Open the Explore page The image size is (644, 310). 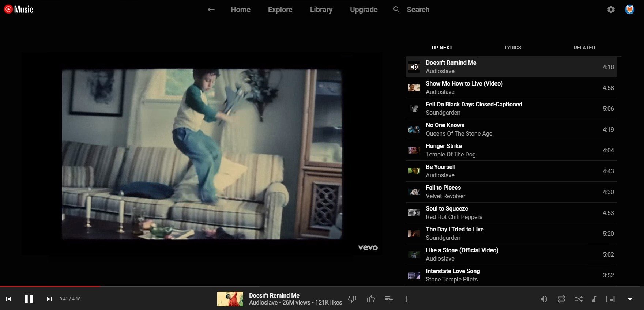[x=280, y=10]
